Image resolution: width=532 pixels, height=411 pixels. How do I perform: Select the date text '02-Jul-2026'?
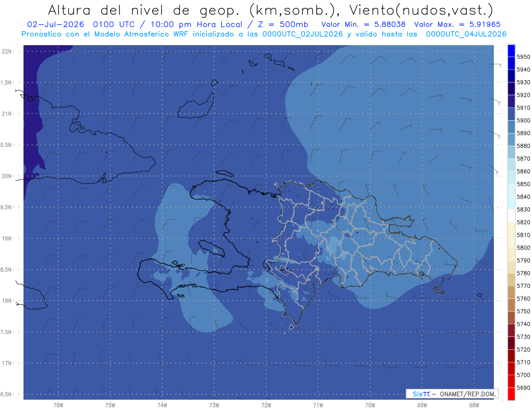(x=56, y=24)
